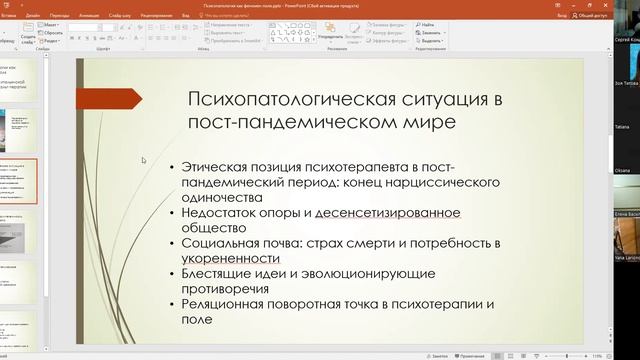Image resolution: width=640 pixels, height=360 pixels.
Task: Decrease the list indent level
Action: pos(177,27)
